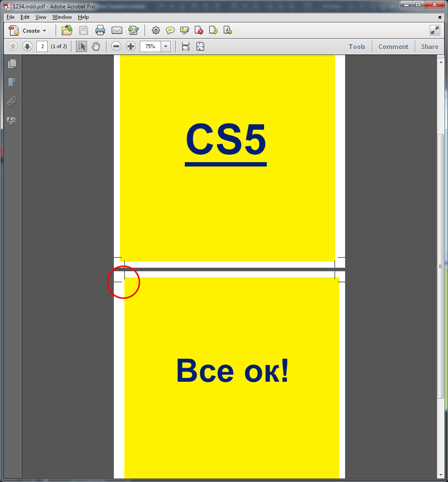Screen dimensions: 448x482
Task: Open the Window menu
Action: click(x=62, y=17)
